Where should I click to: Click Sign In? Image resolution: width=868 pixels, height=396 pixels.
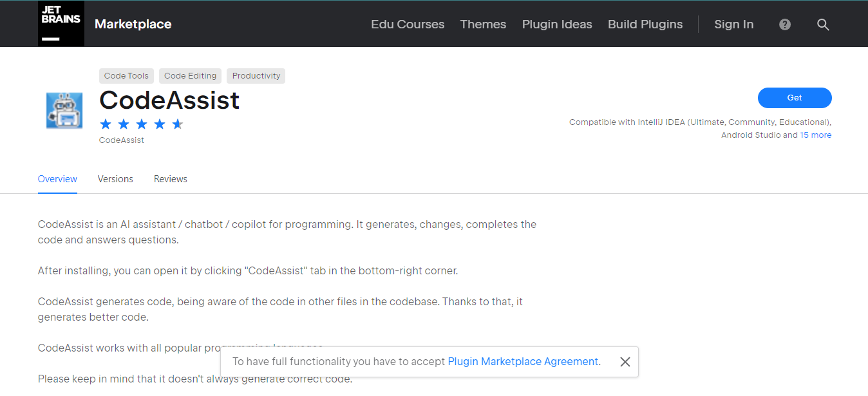pyautogui.click(x=733, y=24)
